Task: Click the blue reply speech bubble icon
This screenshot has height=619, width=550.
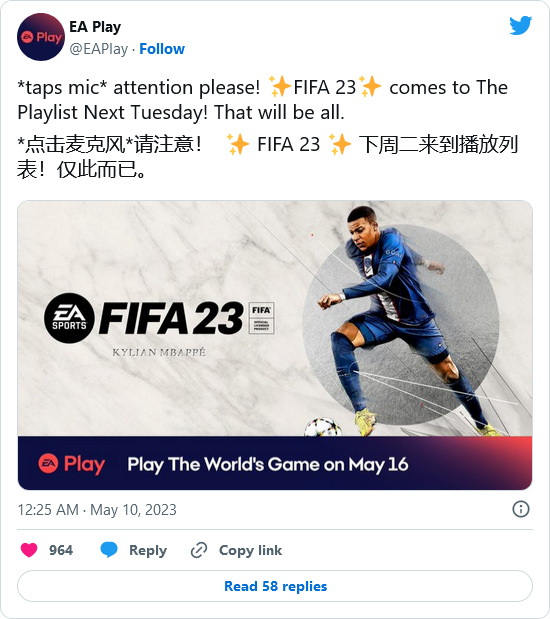Action: pyautogui.click(x=109, y=550)
